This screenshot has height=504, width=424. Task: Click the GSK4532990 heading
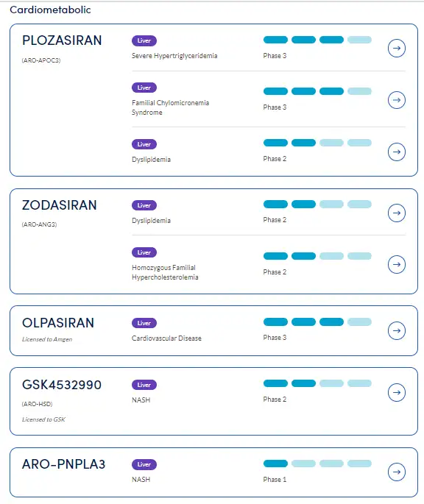[x=62, y=385]
